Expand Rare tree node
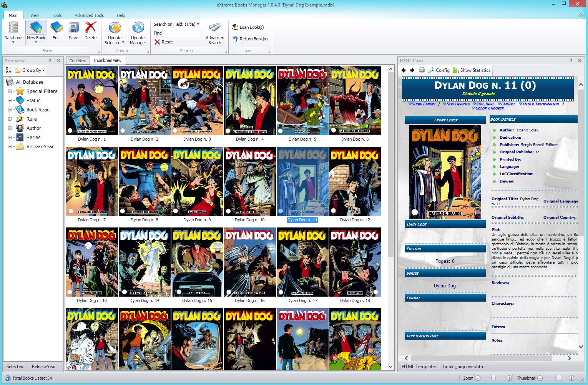Viewport: 588px width, 385px height. pyautogui.click(x=10, y=119)
